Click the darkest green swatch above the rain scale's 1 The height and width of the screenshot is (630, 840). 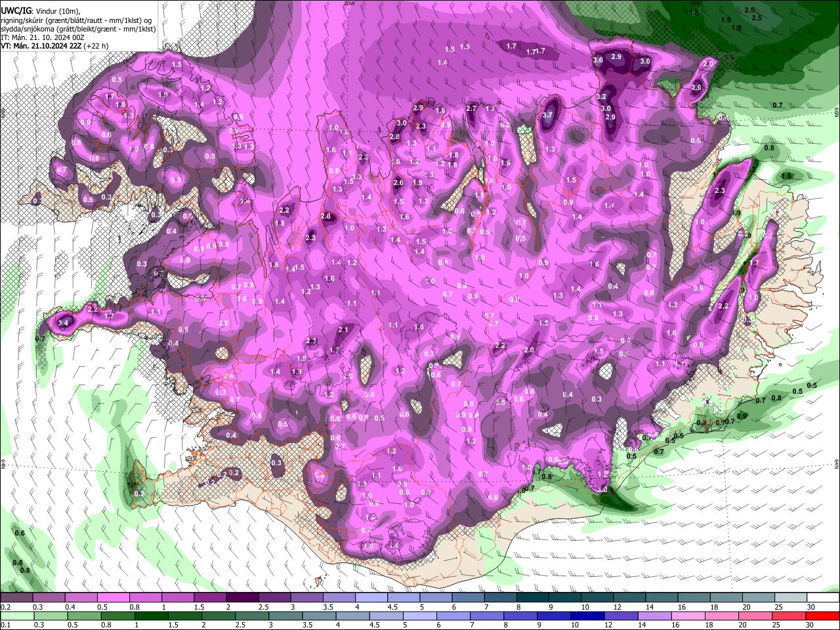(x=152, y=616)
